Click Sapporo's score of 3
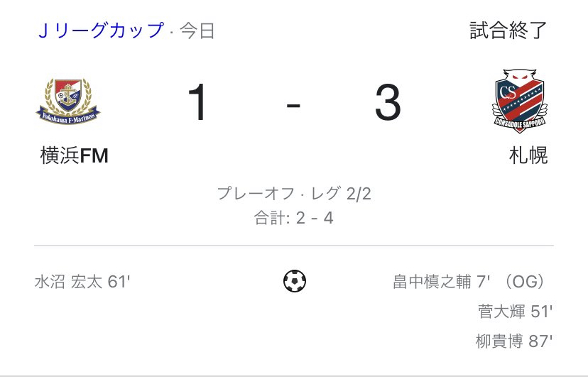 tap(388, 104)
